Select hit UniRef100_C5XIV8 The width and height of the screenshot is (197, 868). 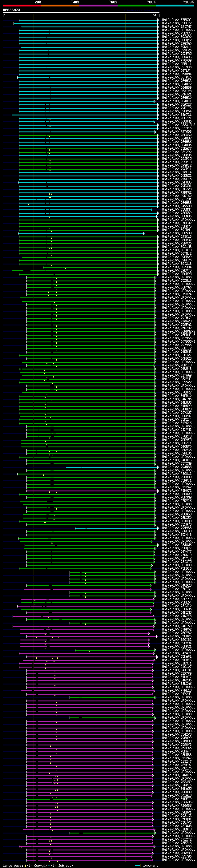coord(177,91)
